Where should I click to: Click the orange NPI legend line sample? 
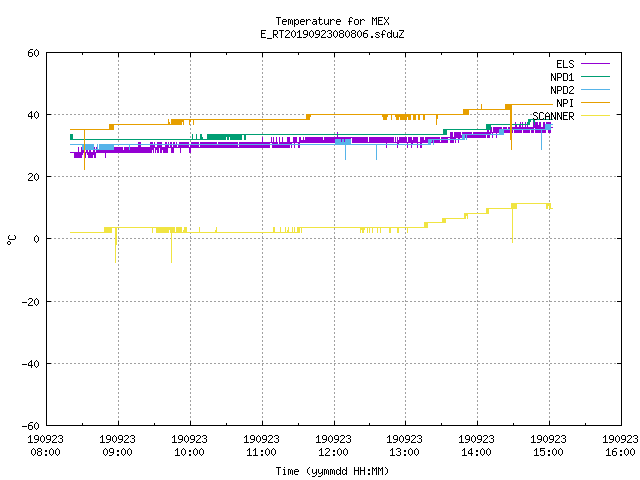(x=595, y=102)
